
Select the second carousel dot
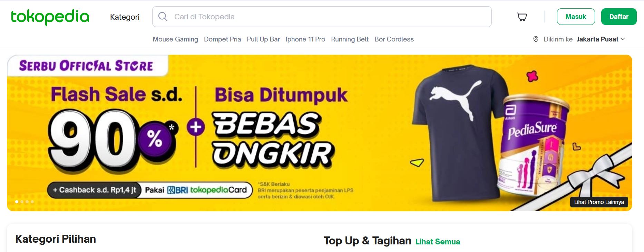pos(22,202)
